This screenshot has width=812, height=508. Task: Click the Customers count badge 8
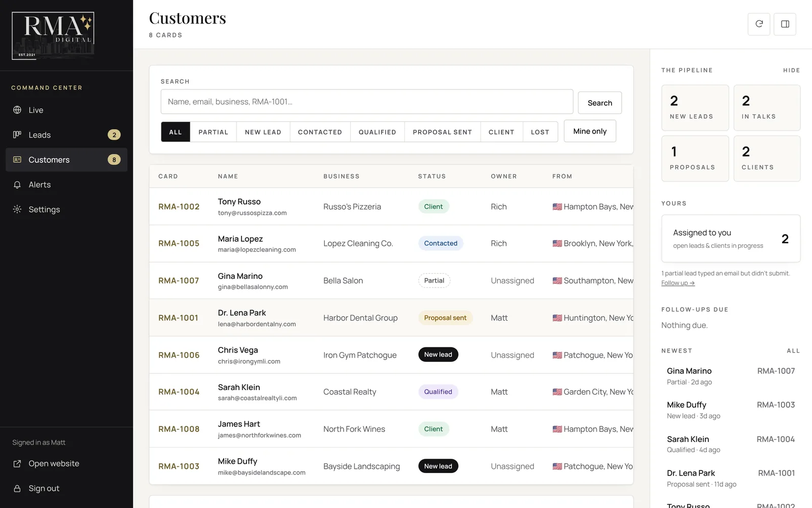tap(114, 160)
